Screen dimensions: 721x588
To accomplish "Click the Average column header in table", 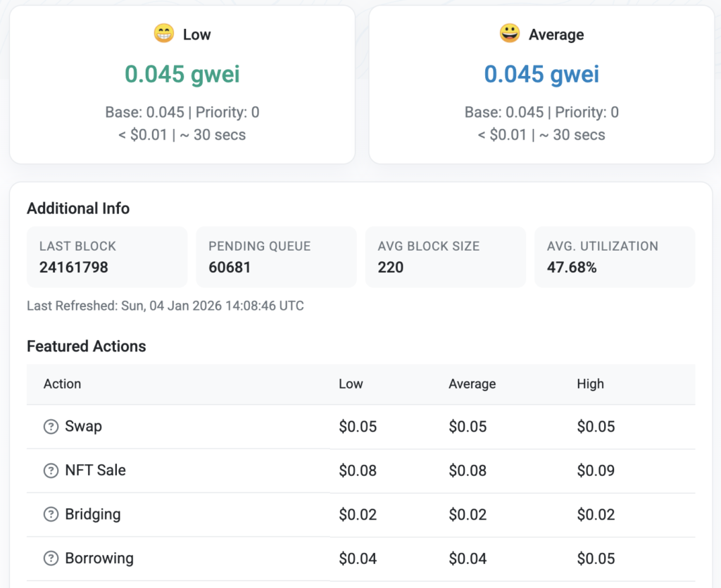I will point(472,384).
